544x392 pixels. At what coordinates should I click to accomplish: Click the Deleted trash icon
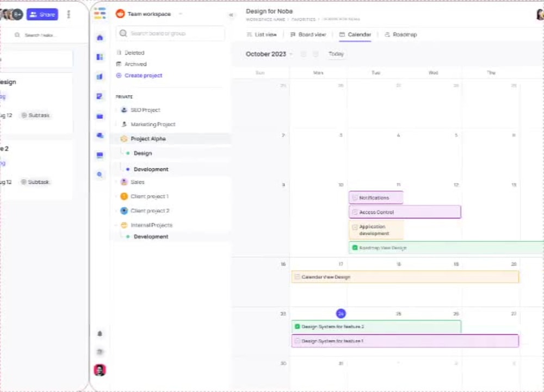point(119,53)
